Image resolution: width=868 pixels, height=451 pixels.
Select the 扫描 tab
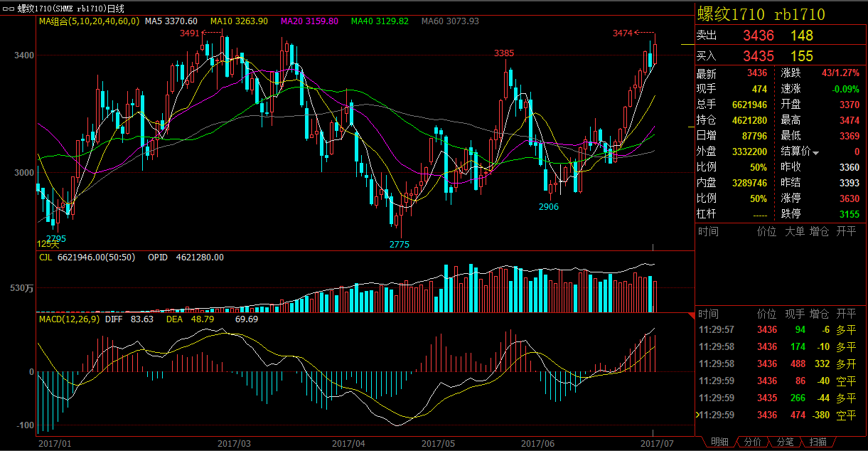[818, 442]
